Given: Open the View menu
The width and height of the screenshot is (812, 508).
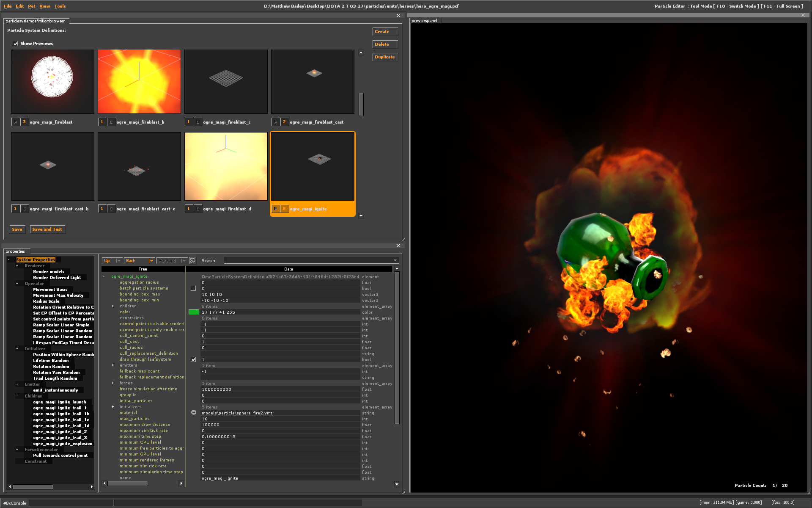Looking at the screenshot, I should [x=45, y=6].
